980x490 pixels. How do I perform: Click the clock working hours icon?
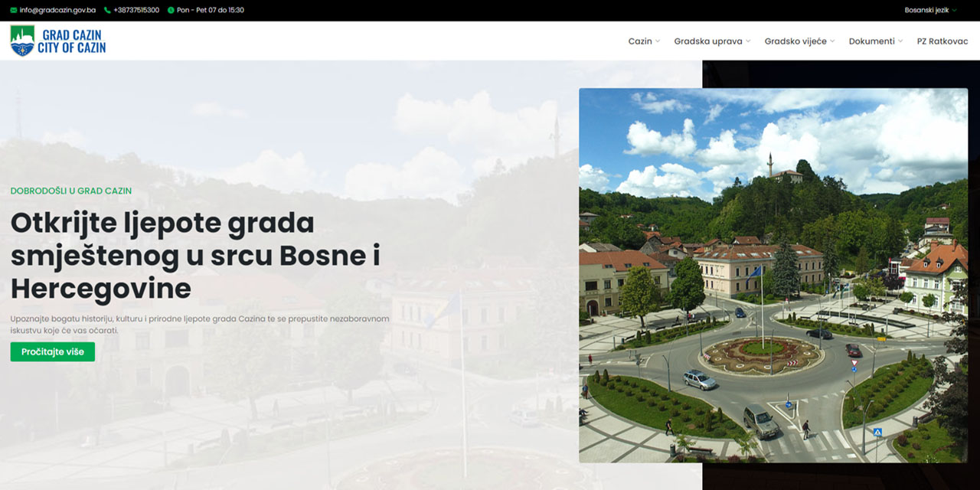tap(171, 10)
